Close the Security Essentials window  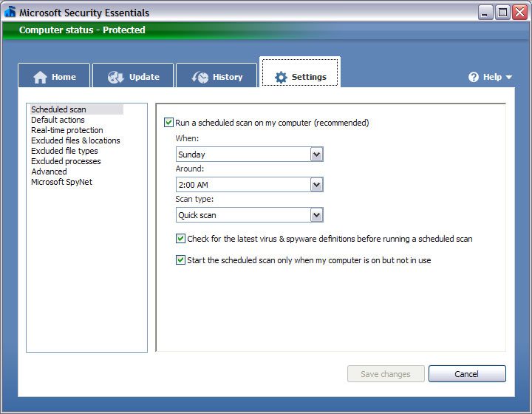(x=519, y=13)
